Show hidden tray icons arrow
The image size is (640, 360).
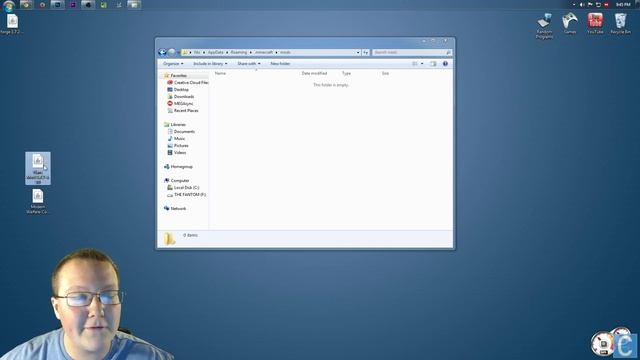click(574, 4)
